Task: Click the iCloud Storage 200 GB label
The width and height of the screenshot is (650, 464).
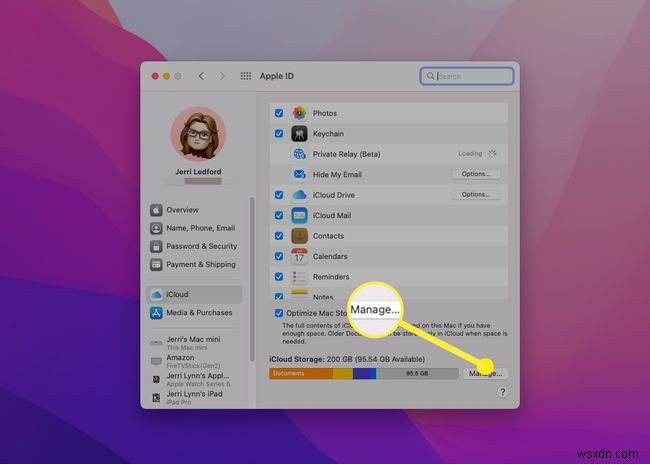Action: pos(347,359)
